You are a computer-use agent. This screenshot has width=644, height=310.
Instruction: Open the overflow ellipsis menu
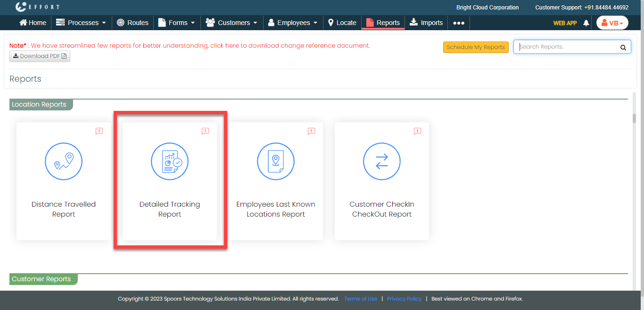click(458, 22)
